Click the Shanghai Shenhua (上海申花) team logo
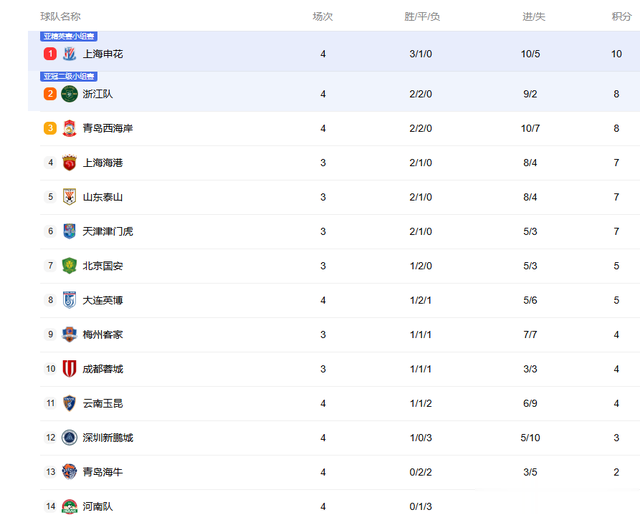This screenshot has width=640, height=520. (x=69, y=53)
